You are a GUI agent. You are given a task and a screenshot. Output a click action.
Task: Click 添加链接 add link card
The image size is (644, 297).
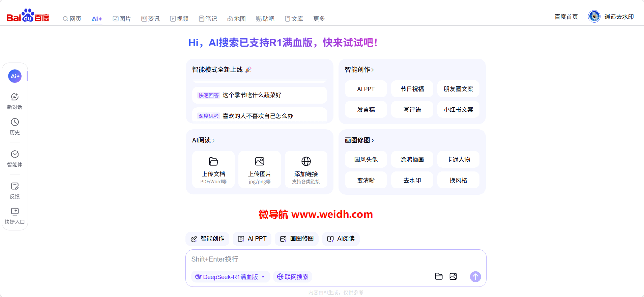pos(306,169)
